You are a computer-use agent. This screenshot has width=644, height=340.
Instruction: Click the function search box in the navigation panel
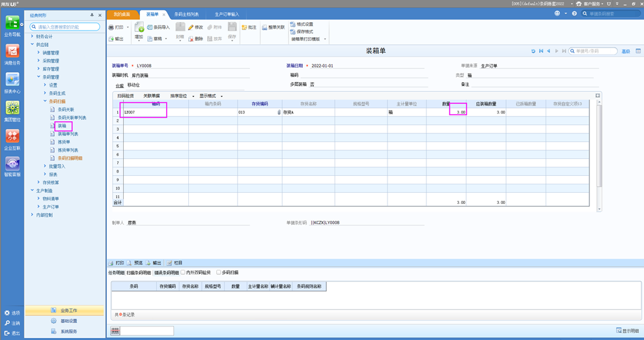[x=65, y=27]
